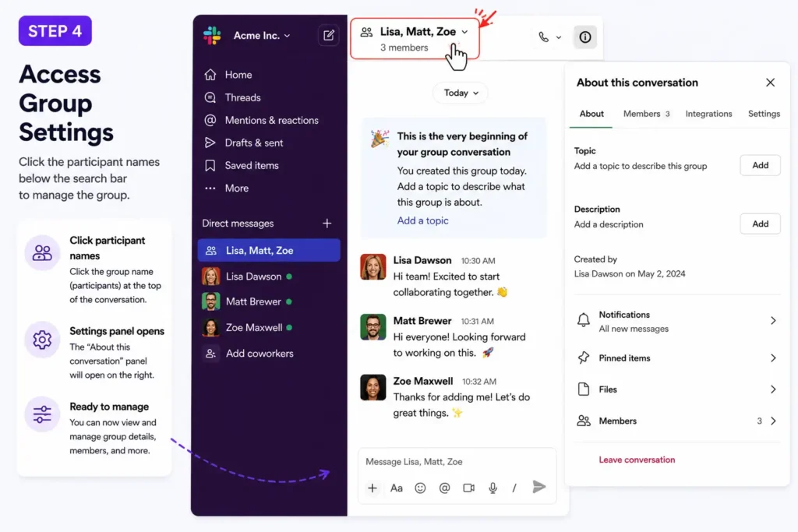Click plus icon beside Direct messages
798x532 pixels.
coord(327,224)
